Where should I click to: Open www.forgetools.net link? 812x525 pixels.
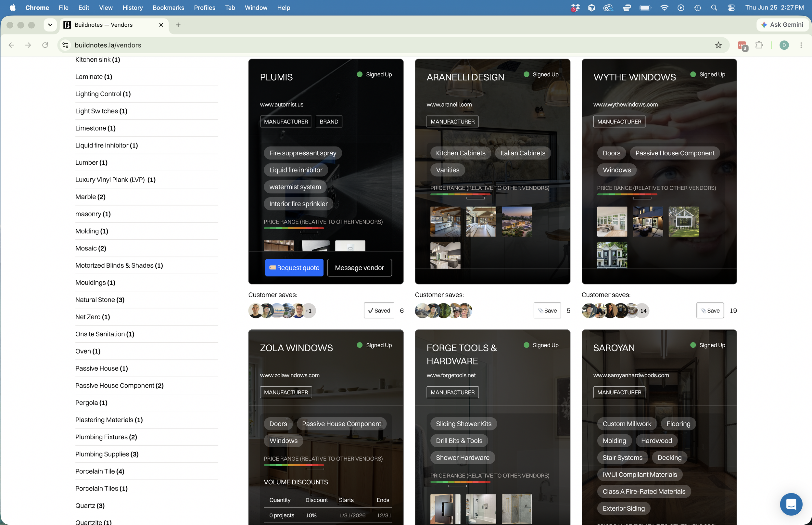pyautogui.click(x=451, y=375)
